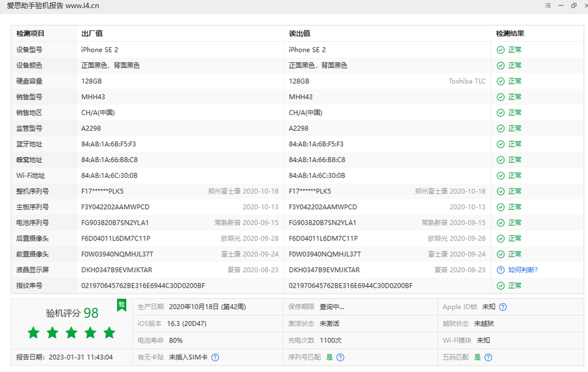Click the help icon beside 未插入SIM卡

click(x=215, y=358)
